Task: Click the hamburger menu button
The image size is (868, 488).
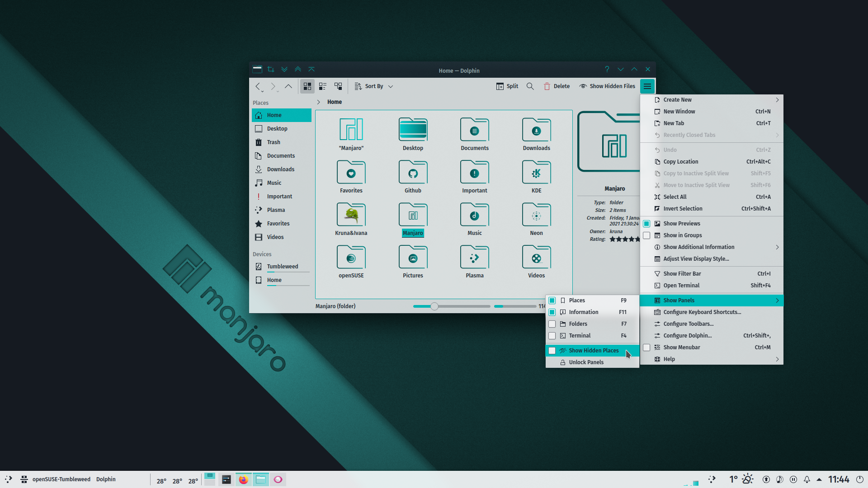Action: (x=647, y=86)
